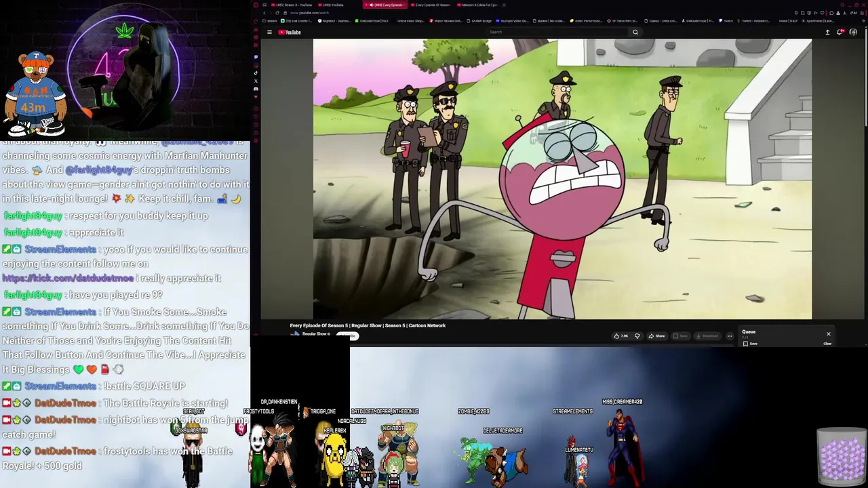Click the Subscribe button beside Regular Show

click(x=347, y=336)
